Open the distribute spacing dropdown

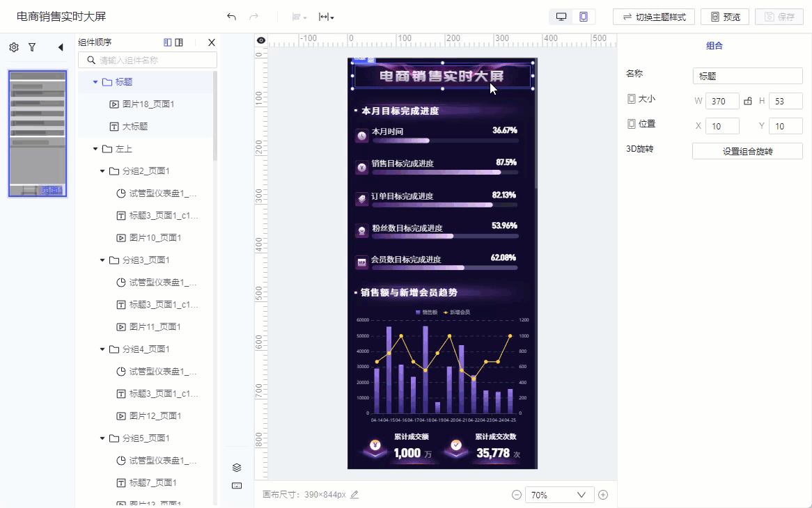click(326, 17)
